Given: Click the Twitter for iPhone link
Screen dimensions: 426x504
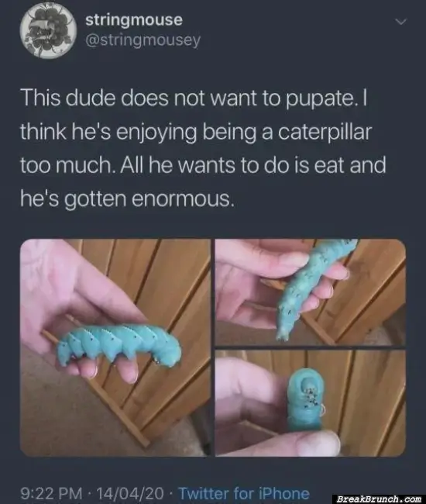Looking at the screenshot, I should tap(244, 493).
